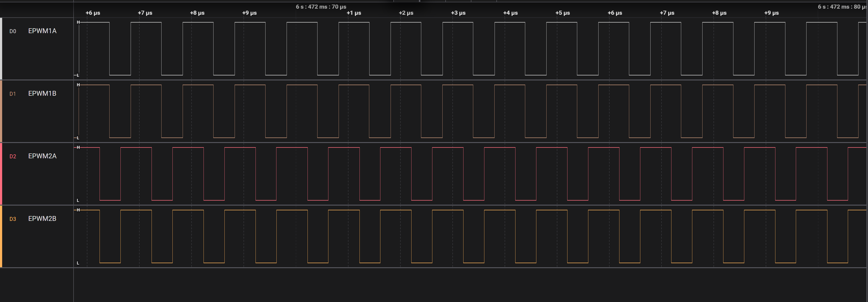Image resolution: width=868 pixels, height=302 pixels.
Task: Click the red color strip of EPWM2A
Action: pos(1,174)
